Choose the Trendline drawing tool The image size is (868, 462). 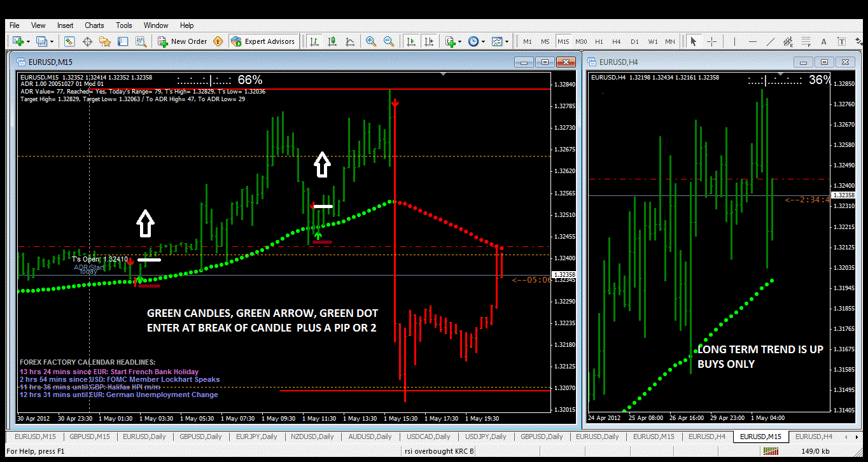point(771,41)
